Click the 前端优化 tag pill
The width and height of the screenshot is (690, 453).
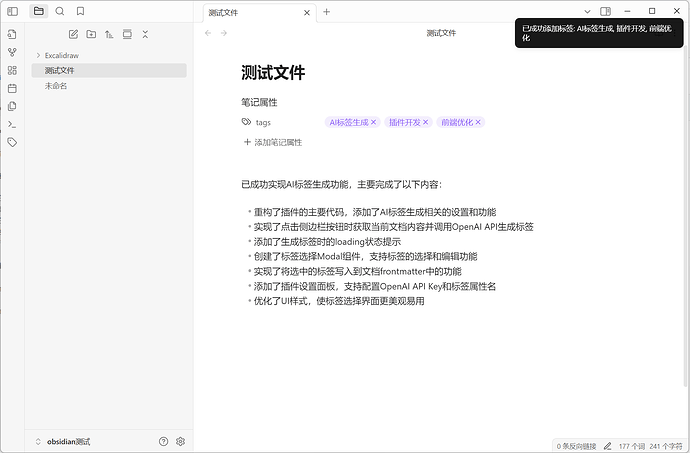click(457, 122)
